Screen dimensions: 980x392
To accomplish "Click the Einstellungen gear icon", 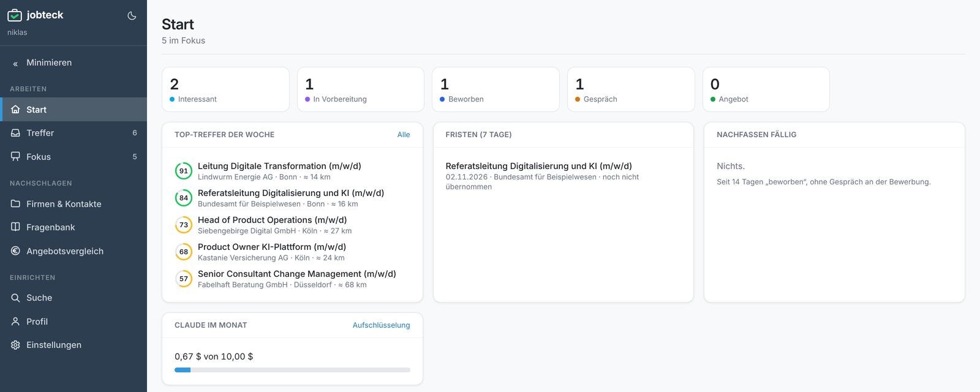I will [15, 345].
